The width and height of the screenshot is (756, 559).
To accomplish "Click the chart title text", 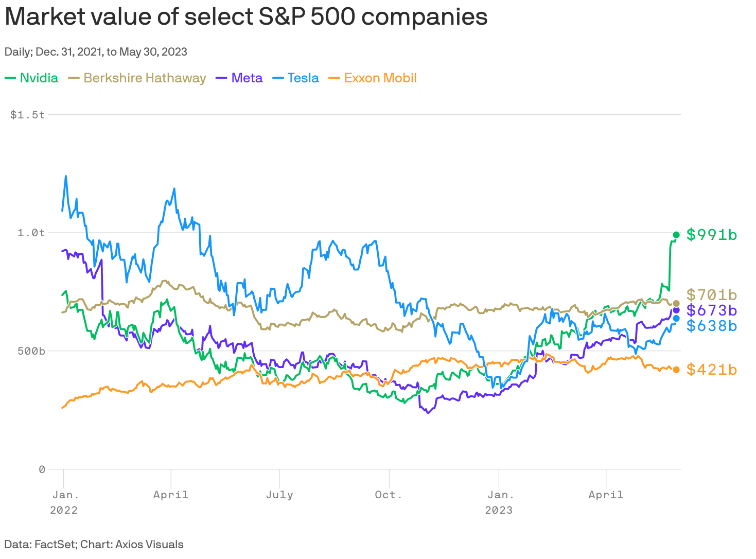I will (246, 17).
